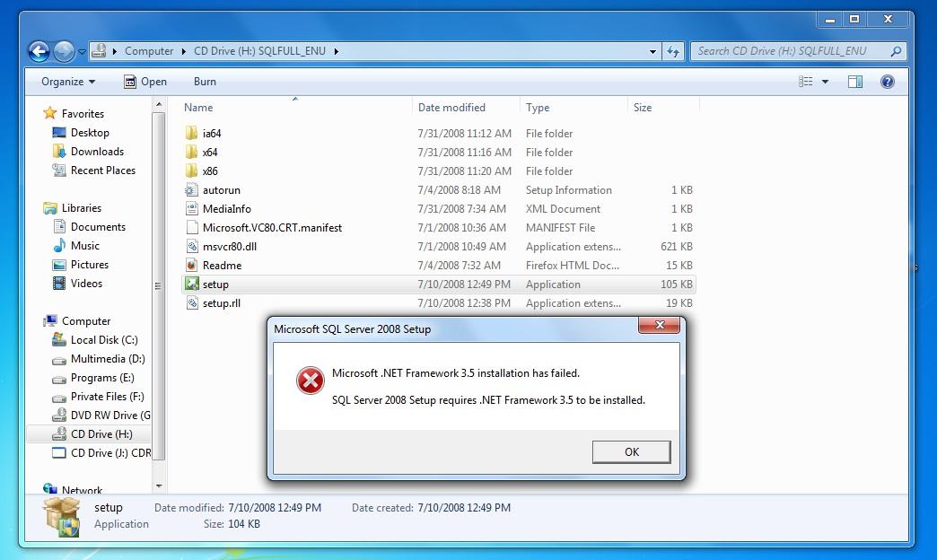Open the Help question mark icon
Image resolution: width=937 pixels, height=560 pixels.
[x=888, y=82]
